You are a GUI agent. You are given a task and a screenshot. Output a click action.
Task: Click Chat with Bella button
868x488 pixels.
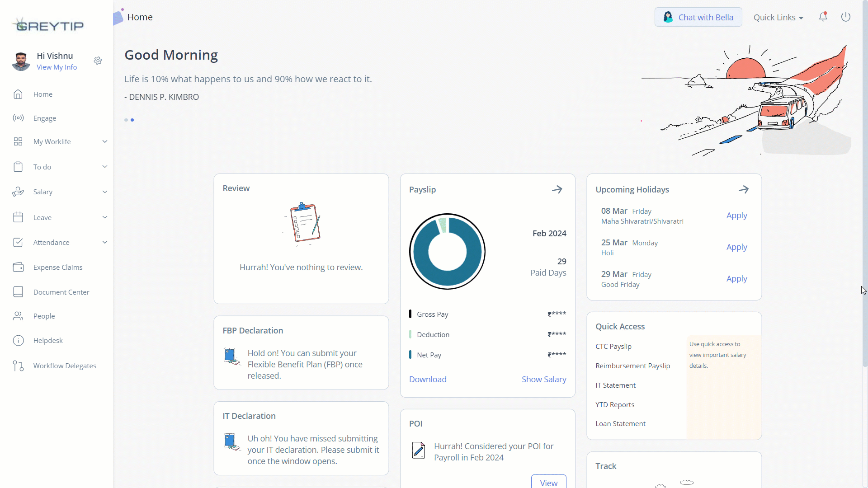pos(698,17)
